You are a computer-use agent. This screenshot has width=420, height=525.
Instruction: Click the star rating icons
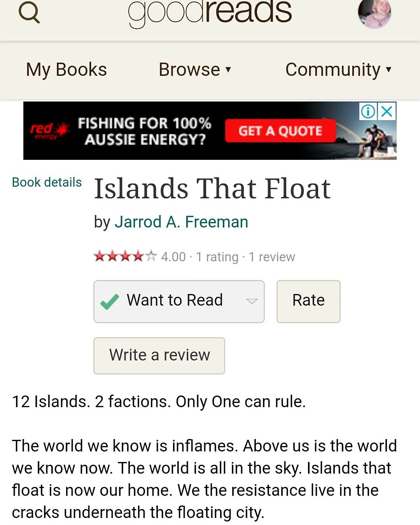125,257
